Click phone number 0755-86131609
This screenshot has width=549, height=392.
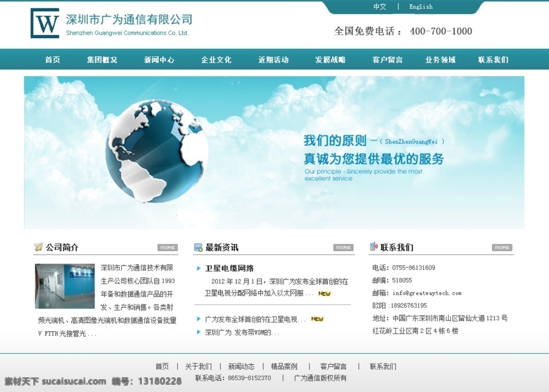(414, 268)
